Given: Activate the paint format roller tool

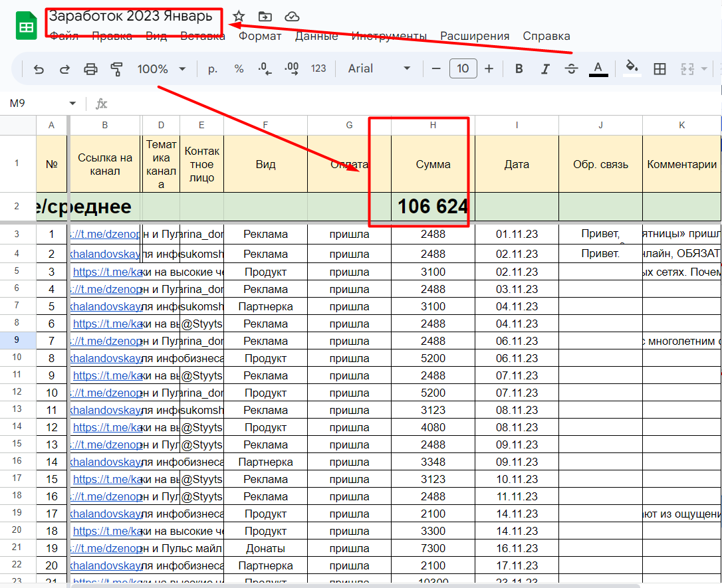Looking at the screenshot, I should pyautogui.click(x=117, y=68).
